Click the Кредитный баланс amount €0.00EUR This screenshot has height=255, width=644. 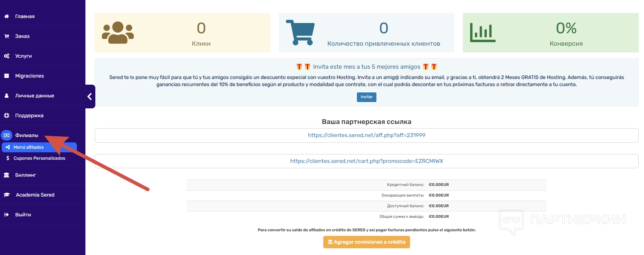439,185
